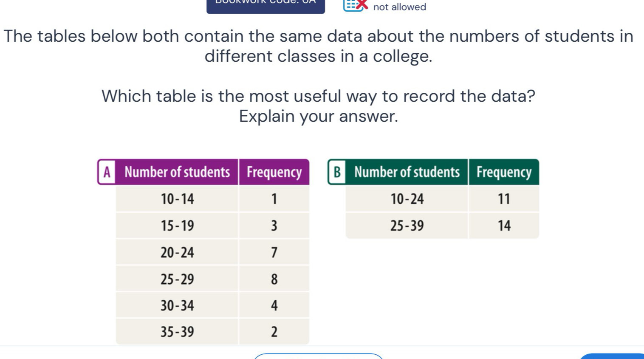The width and height of the screenshot is (644, 359).
Task: Click the table B label badge
Action: click(337, 172)
